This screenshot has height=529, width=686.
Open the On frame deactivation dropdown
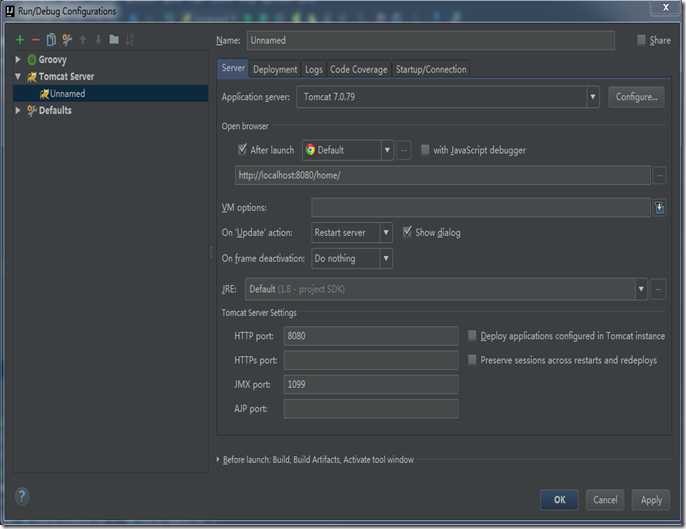386,258
